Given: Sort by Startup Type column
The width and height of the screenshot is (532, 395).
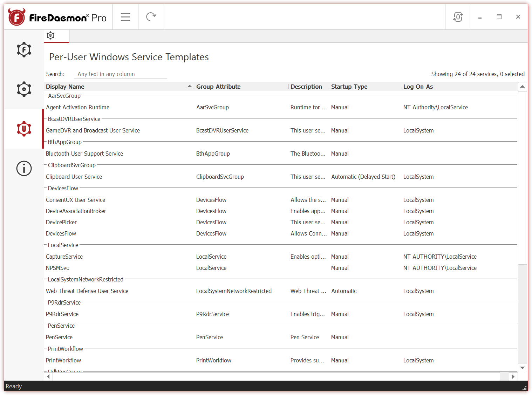Looking at the screenshot, I should pyautogui.click(x=365, y=87).
